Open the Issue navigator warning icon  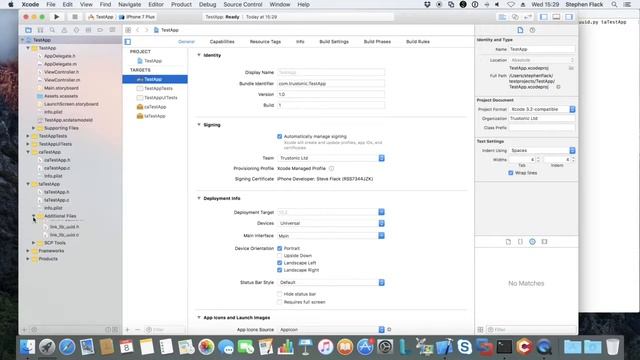(64, 30)
